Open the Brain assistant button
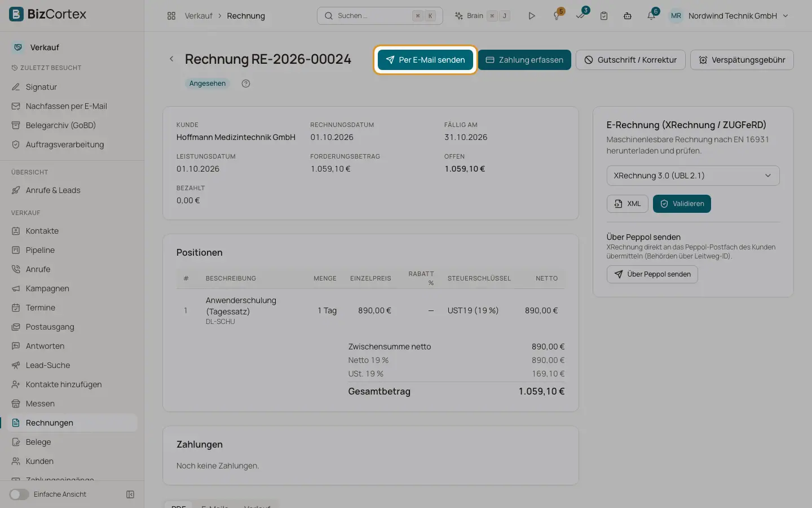Screen dimensions: 812x508 tap(482, 16)
